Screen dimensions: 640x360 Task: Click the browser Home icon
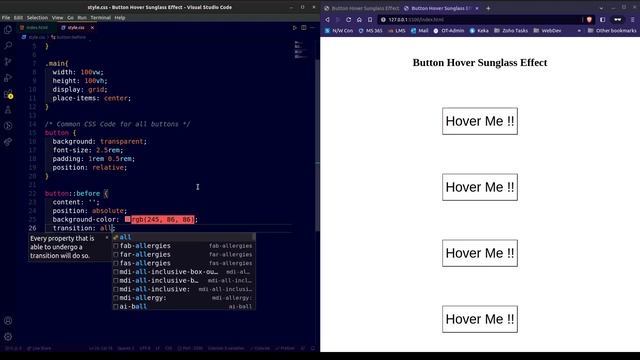(x=359, y=20)
